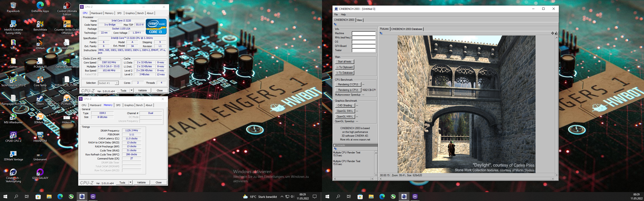Start OpenGL SW-L test

coord(345,111)
